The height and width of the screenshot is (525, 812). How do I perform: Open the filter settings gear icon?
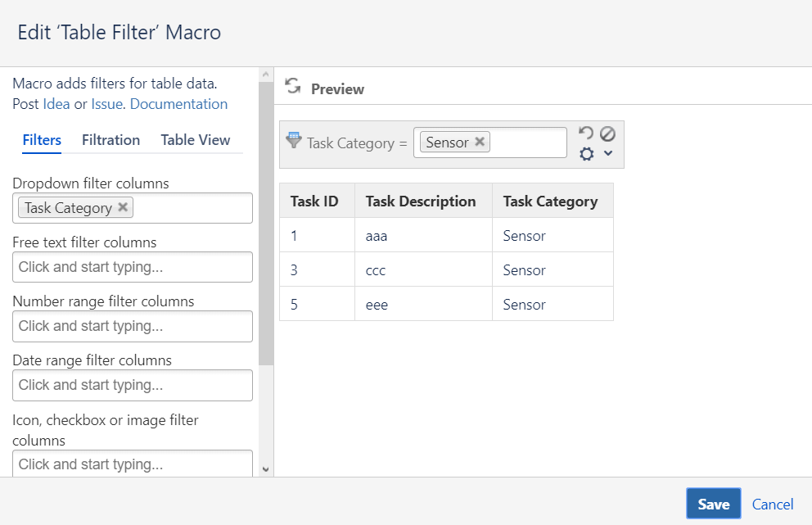point(586,153)
